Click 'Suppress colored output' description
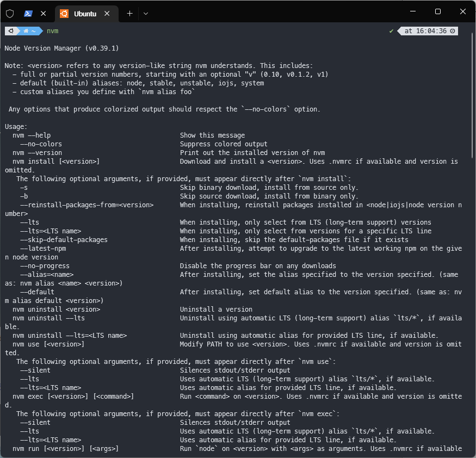The image size is (476, 458). tap(224, 144)
